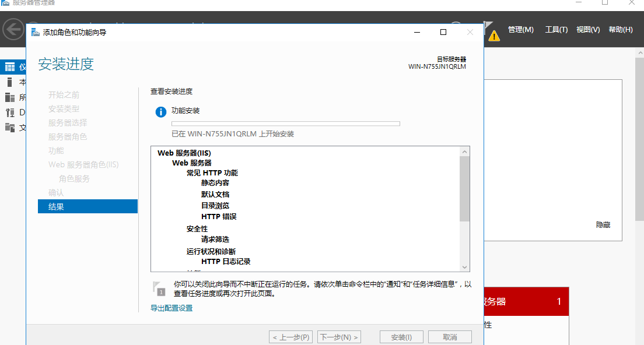The height and width of the screenshot is (345, 644).
Task: Click the HTTP 日志记录 entry
Action: (x=226, y=261)
